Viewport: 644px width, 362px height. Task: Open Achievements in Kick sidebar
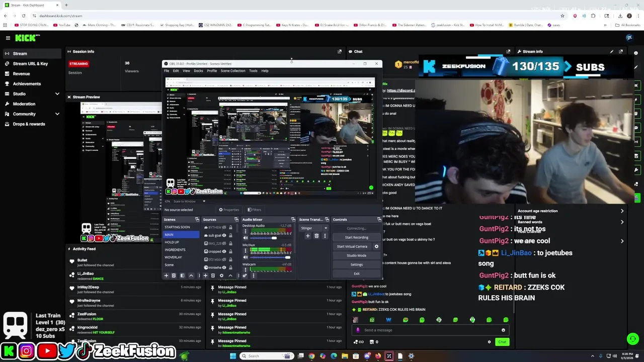pos(27,83)
